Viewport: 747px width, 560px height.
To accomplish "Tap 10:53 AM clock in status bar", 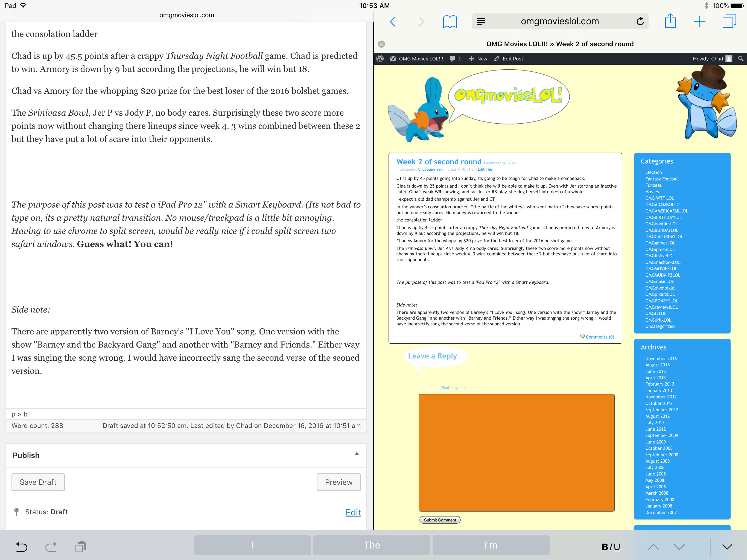I will click(374, 5).
